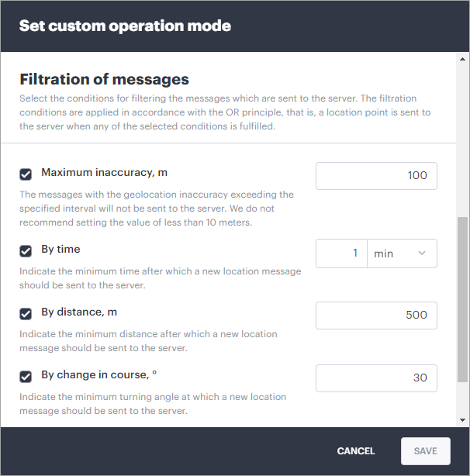470x476 pixels.
Task: Click the SAVE button
Action: coord(426,450)
